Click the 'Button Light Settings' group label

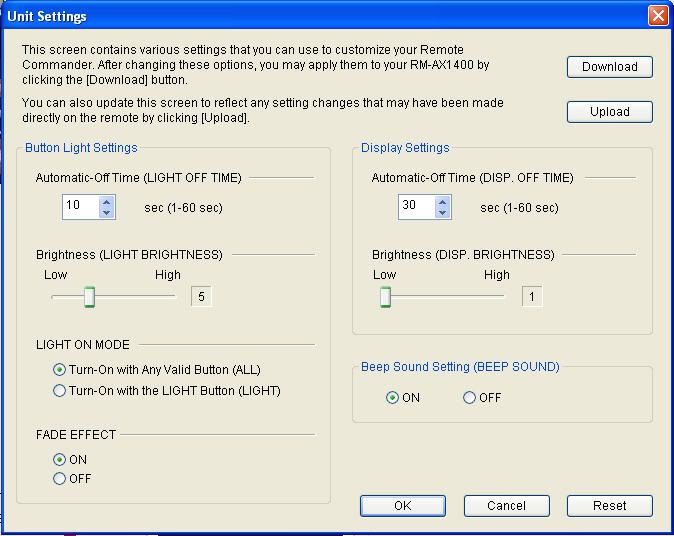coord(81,148)
